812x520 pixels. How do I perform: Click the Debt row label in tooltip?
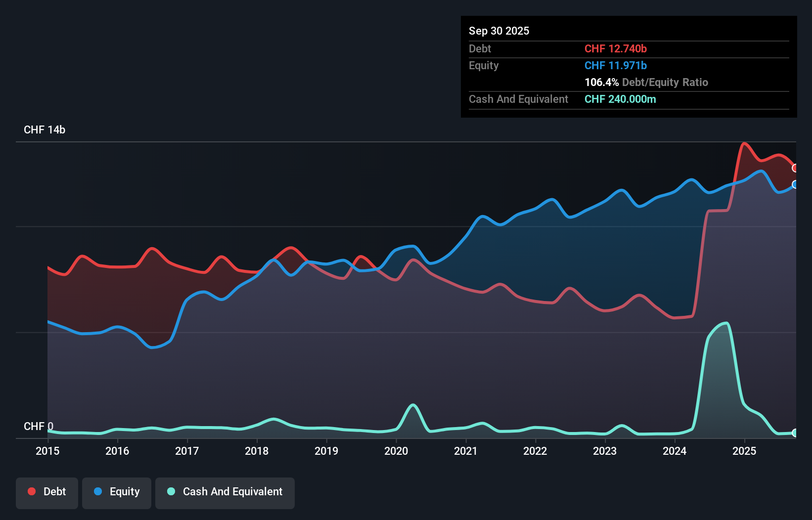[480, 48]
